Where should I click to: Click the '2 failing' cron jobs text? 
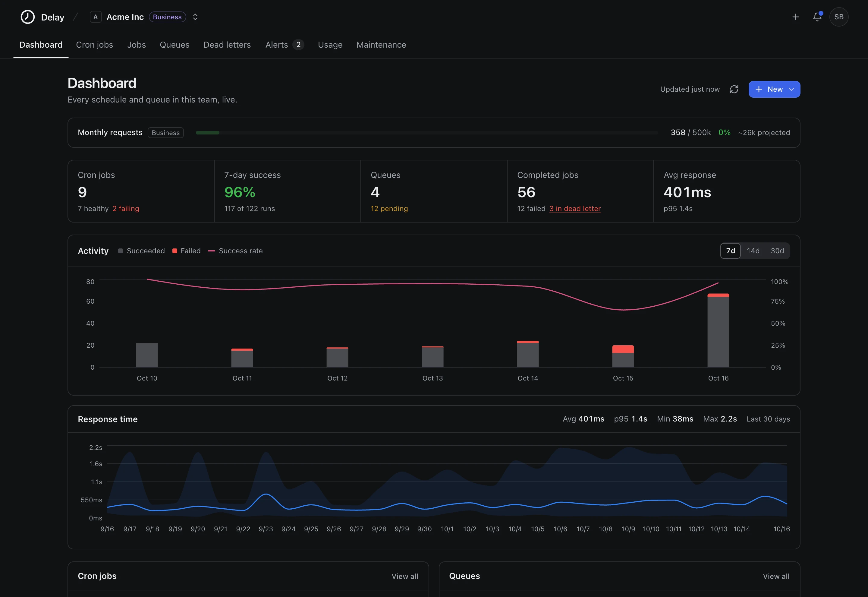point(126,208)
